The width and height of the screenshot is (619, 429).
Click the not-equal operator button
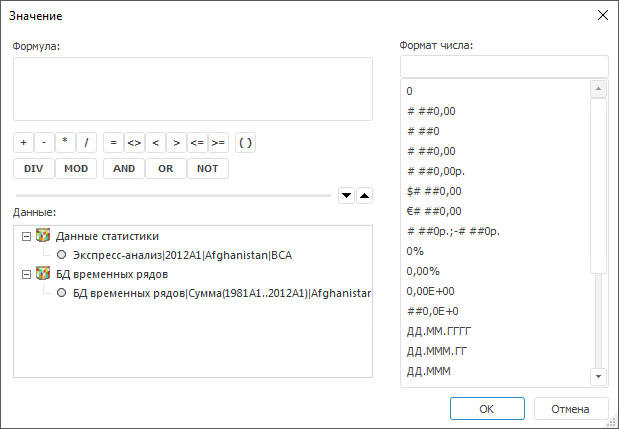[x=134, y=143]
